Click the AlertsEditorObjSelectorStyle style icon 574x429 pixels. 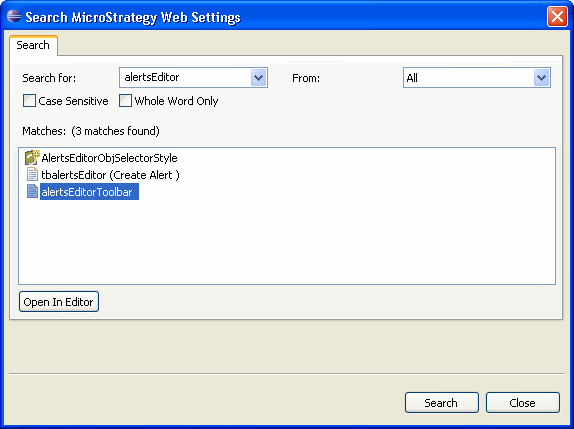pyautogui.click(x=32, y=158)
